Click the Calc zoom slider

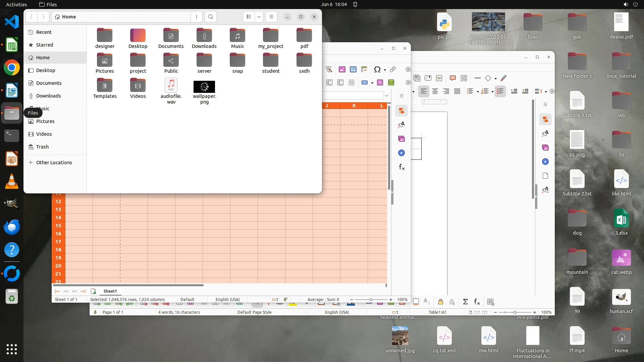(x=371, y=300)
